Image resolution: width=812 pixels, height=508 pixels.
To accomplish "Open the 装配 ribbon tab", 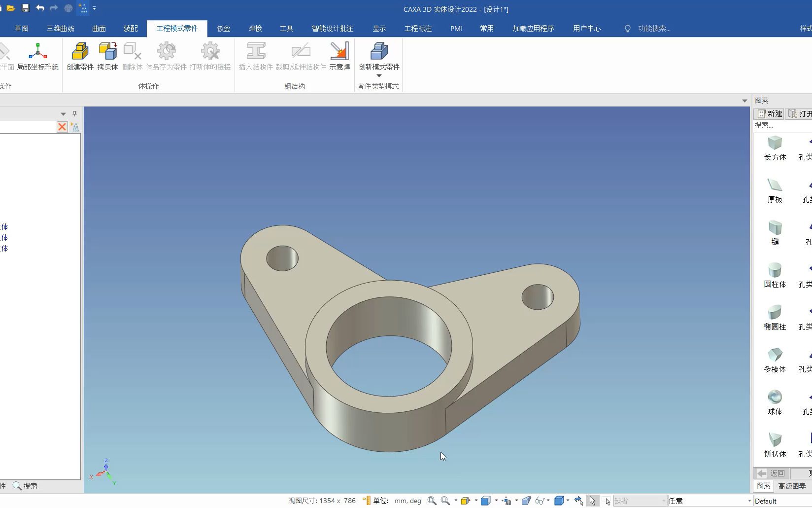I will coord(131,29).
